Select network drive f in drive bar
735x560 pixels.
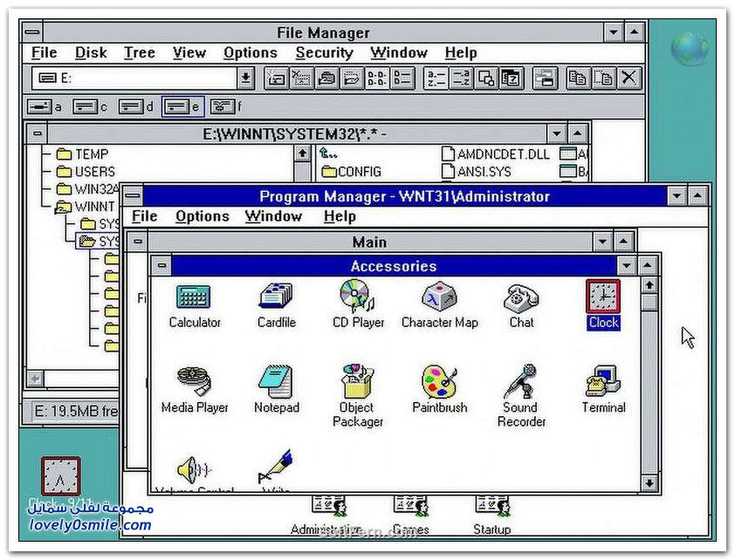[226, 106]
